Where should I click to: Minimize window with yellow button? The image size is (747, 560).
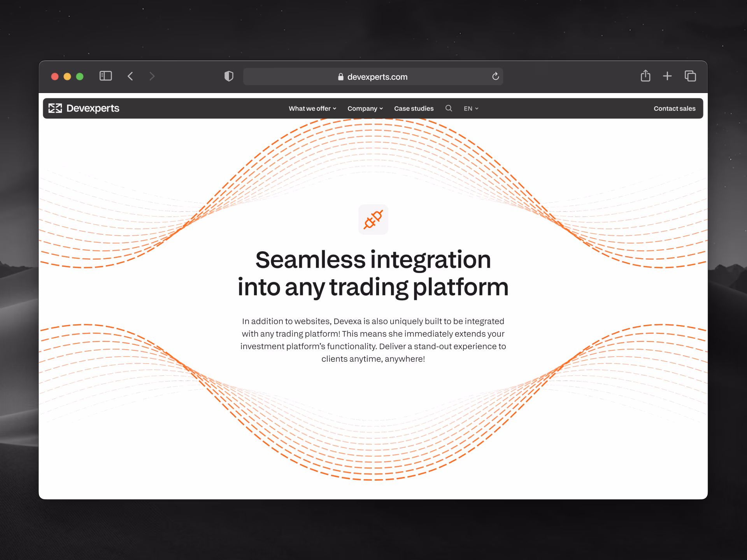(67, 77)
